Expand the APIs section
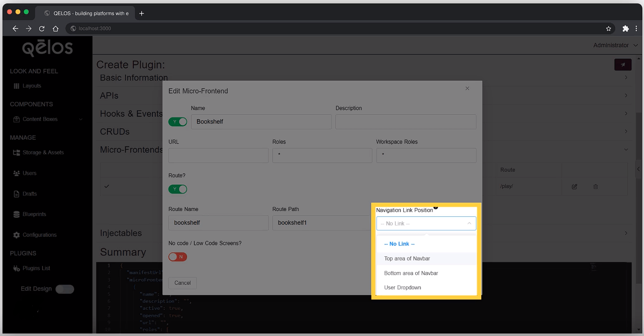Image resolution: width=644 pixels, height=336 pixels. [x=626, y=95]
